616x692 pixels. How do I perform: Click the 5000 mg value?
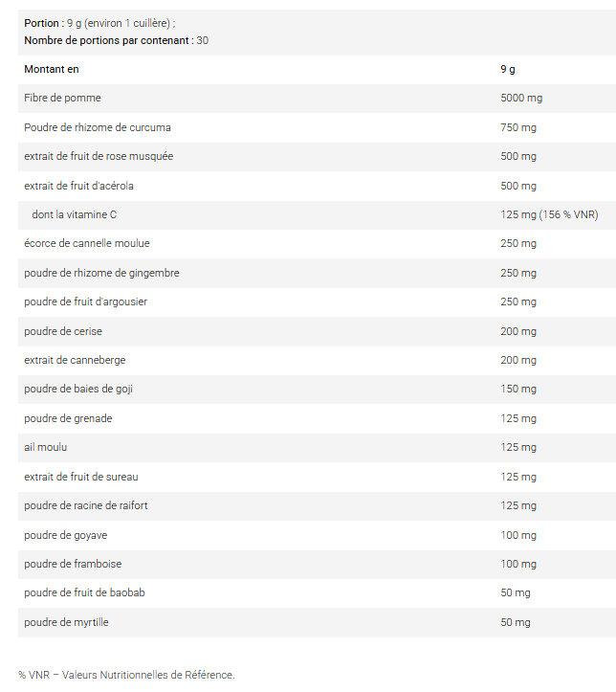(521, 98)
